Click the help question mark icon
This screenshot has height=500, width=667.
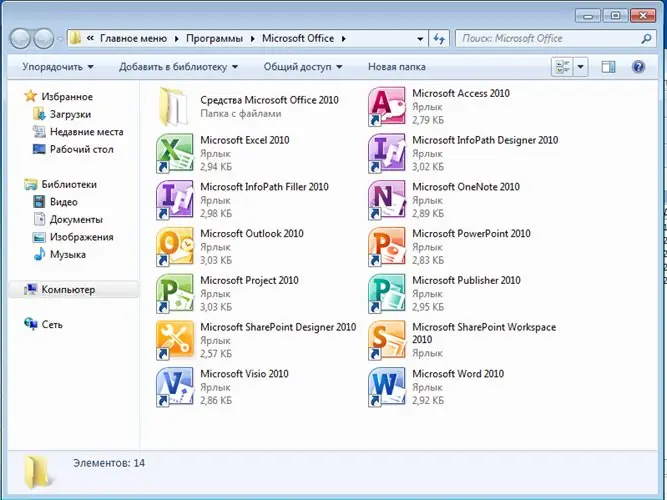[x=638, y=67]
